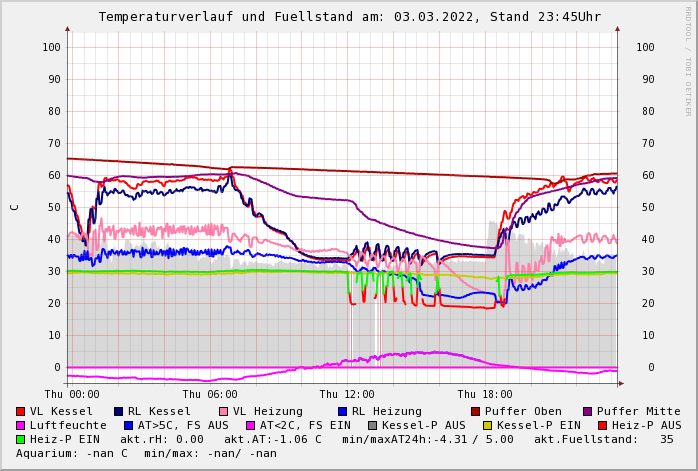The height and width of the screenshot is (471, 698).
Task: Click the Thu 00:00 time axis label
Action: click(72, 394)
